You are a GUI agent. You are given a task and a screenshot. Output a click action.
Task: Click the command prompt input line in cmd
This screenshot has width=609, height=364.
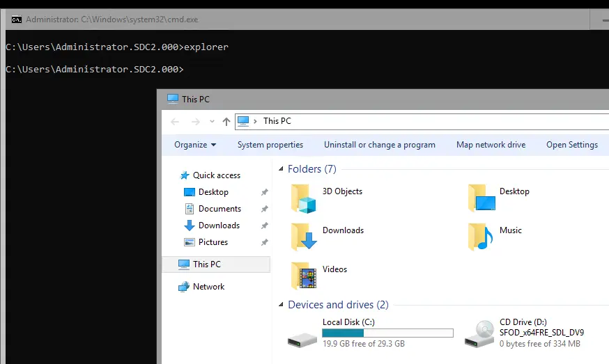coord(94,69)
